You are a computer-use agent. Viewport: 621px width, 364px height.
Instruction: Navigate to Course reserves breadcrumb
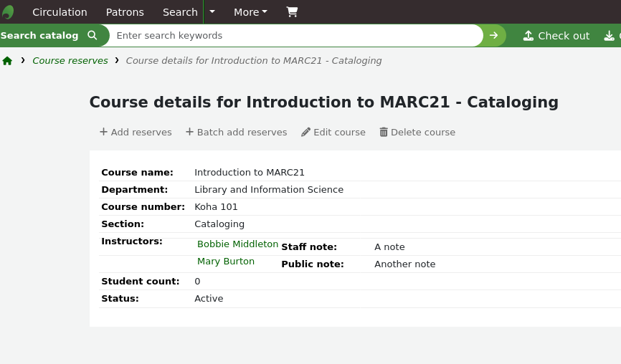click(70, 61)
